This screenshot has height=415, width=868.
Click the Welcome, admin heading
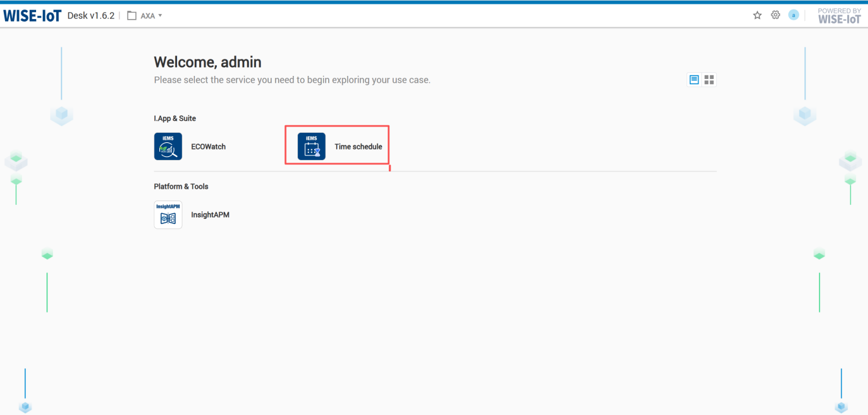pyautogui.click(x=207, y=62)
